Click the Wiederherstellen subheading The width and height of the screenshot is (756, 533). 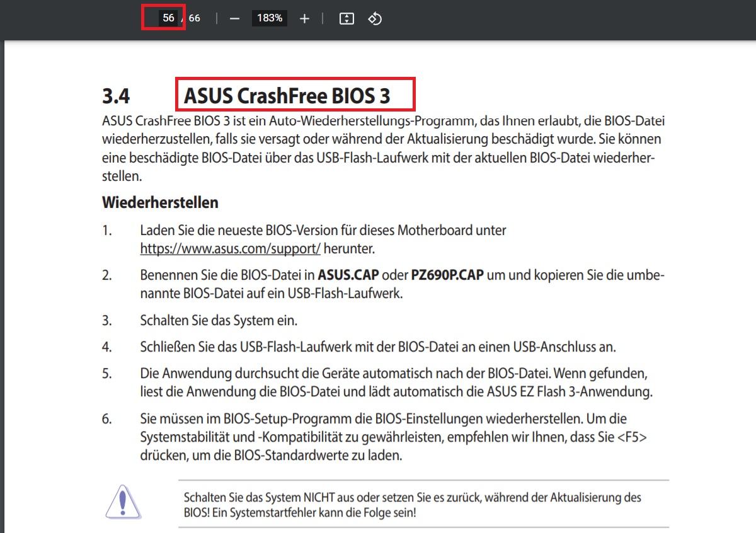160,203
